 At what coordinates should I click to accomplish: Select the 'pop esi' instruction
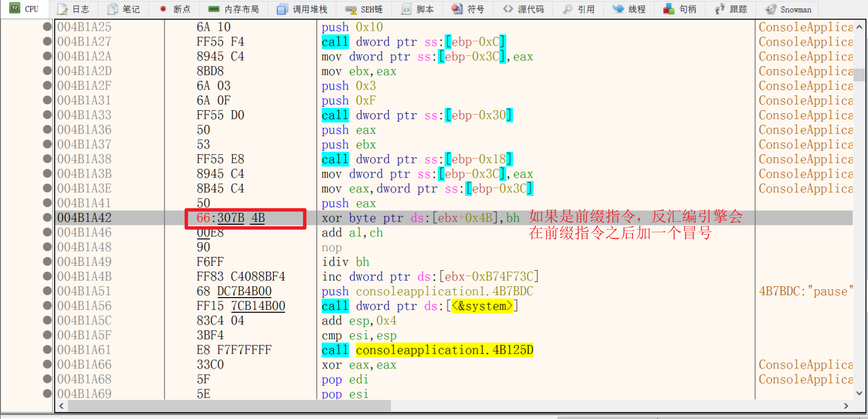346,394
